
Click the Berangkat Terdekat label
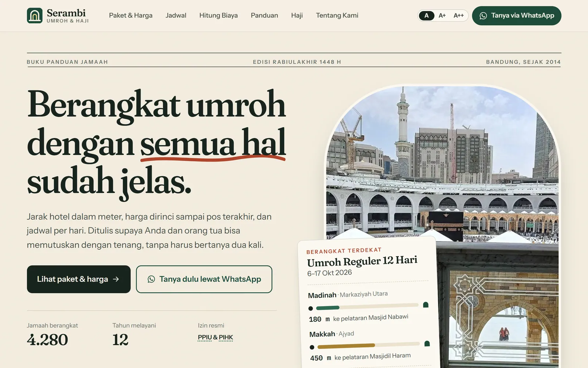(x=344, y=251)
